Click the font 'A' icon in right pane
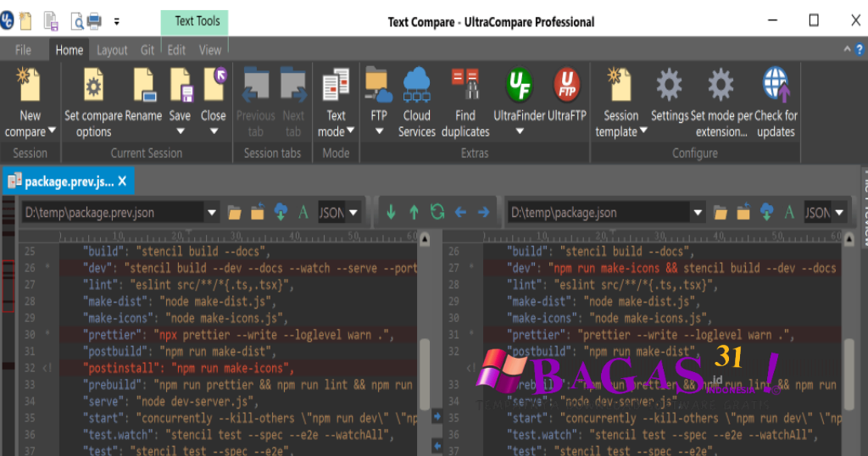This screenshot has width=868, height=456. tap(789, 213)
